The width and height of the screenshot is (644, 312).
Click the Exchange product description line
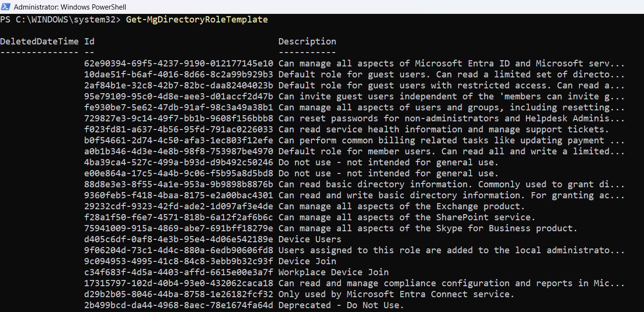[x=401, y=206]
